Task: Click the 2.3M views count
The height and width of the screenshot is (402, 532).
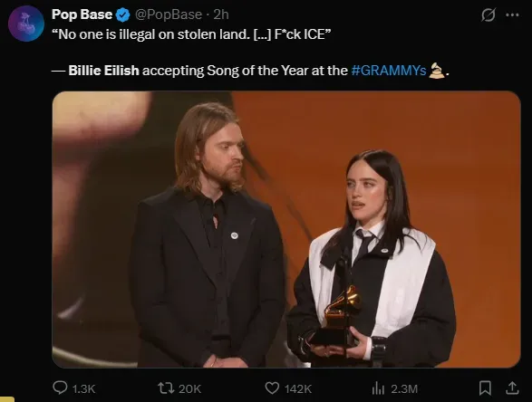Action: 403,388
